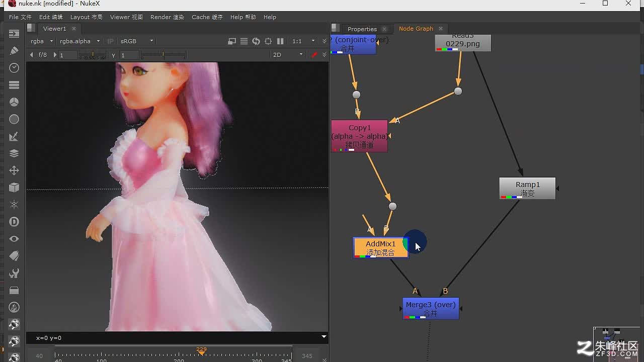Select the Ramp1 node
644x362 pixels.
tap(527, 188)
